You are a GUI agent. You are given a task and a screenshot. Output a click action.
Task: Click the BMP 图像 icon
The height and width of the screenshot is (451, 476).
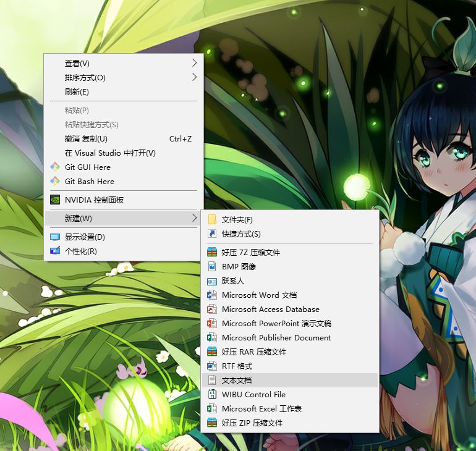[212, 266]
